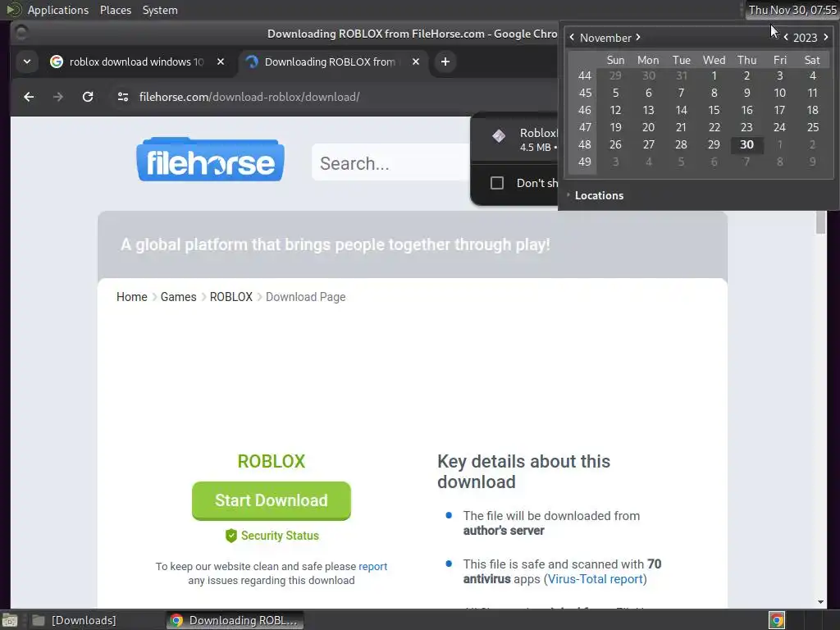The image size is (840, 630).
Task: Open the Virus-Total report link
Action: [x=596, y=579]
